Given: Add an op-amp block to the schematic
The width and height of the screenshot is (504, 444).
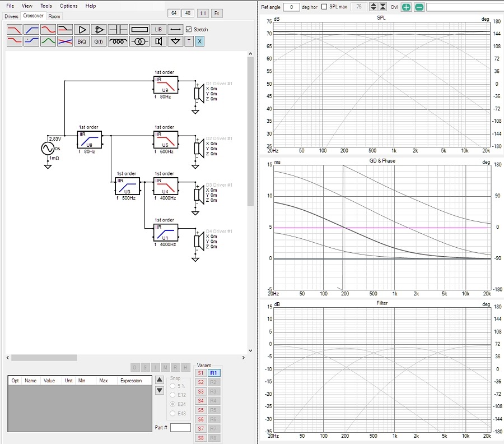Looking at the screenshot, I should [x=99, y=30].
